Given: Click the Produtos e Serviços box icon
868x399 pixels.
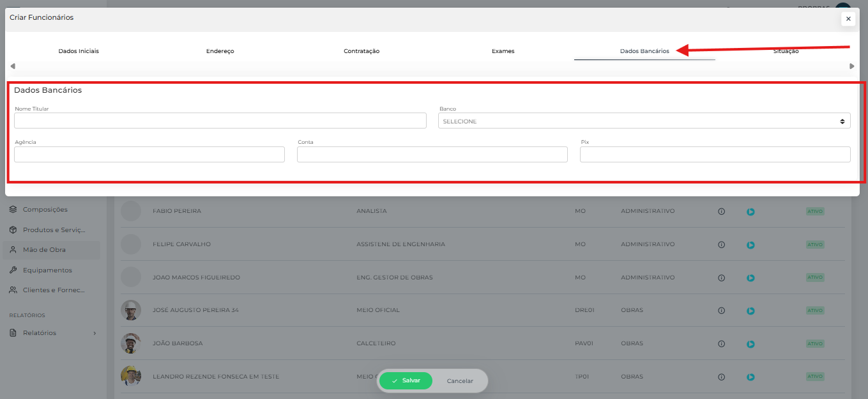Looking at the screenshot, I should tap(13, 230).
